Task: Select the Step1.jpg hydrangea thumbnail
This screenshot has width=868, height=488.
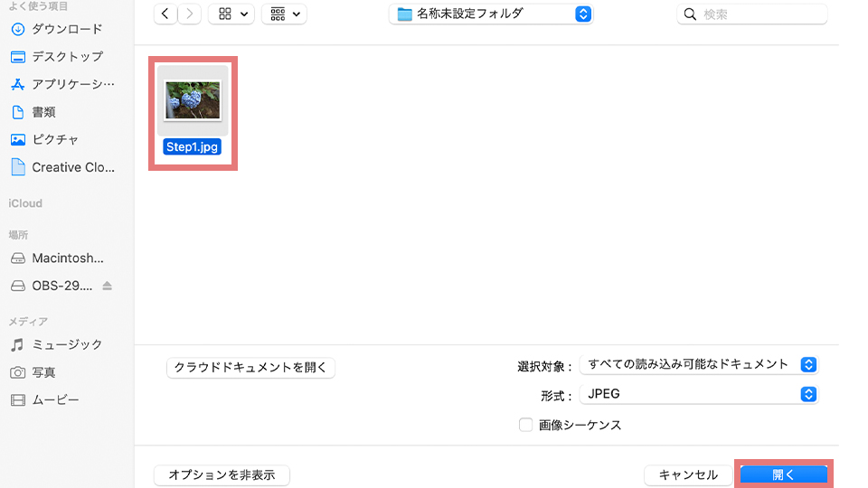Action: pos(193,100)
